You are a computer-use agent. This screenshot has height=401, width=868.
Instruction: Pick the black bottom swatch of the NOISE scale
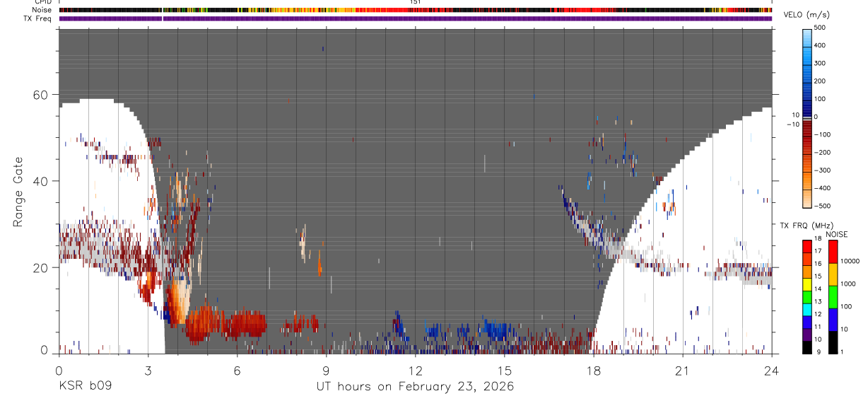tap(832, 342)
